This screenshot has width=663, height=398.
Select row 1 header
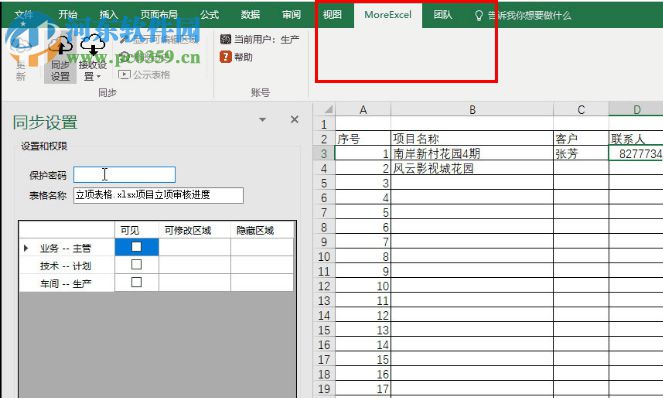tap(324, 124)
